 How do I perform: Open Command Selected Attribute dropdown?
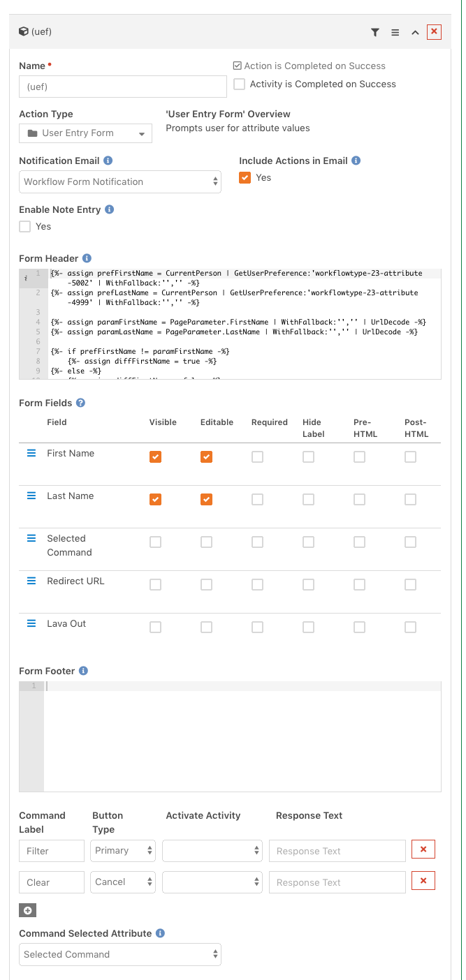click(x=120, y=954)
